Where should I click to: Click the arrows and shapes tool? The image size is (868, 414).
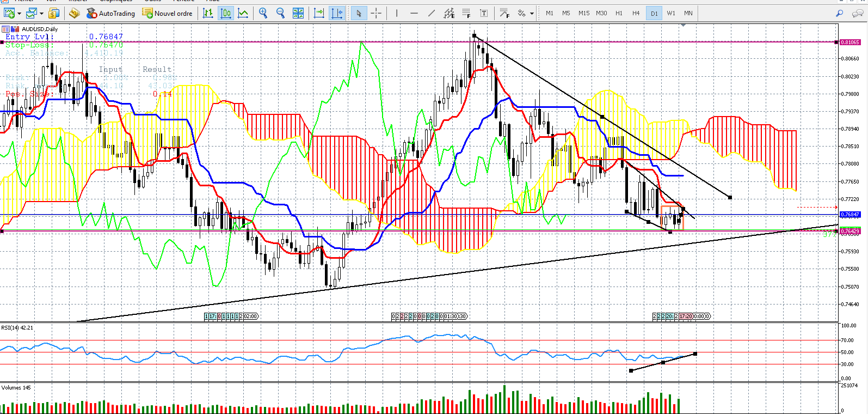click(522, 13)
